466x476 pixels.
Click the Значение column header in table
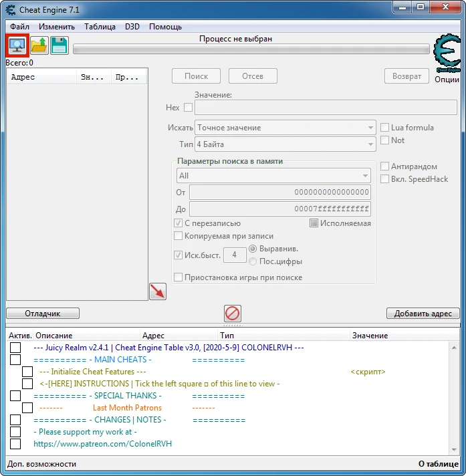[x=404, y=336]
